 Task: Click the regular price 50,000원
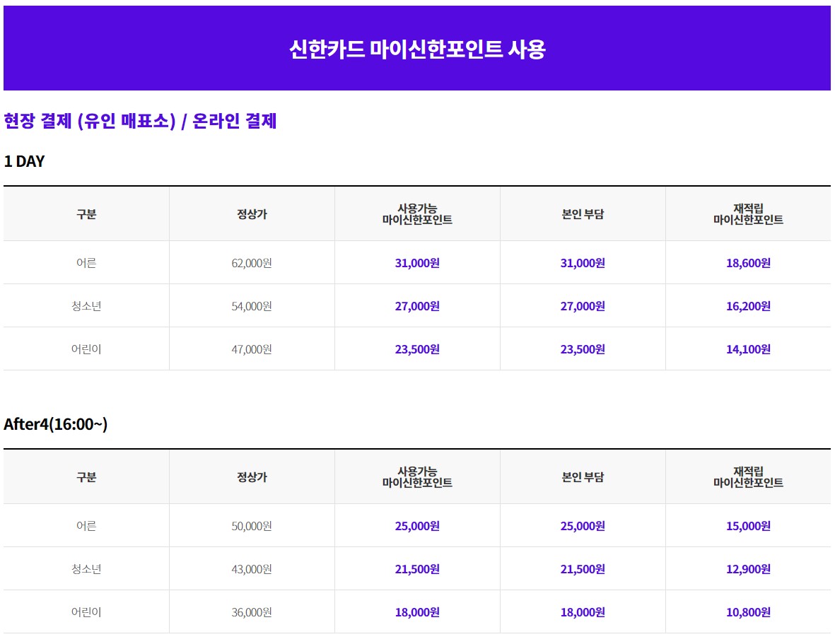pyautogui.click(x=252, y=526)
